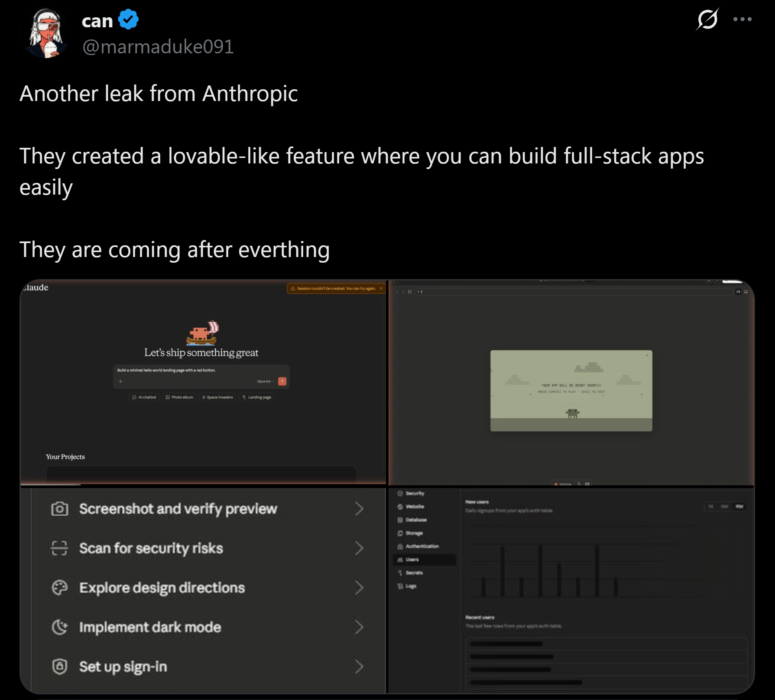The width and height of the screenshot is (775, 700).
Task: Select the Set up sign-in label
Action: [123, 667]
